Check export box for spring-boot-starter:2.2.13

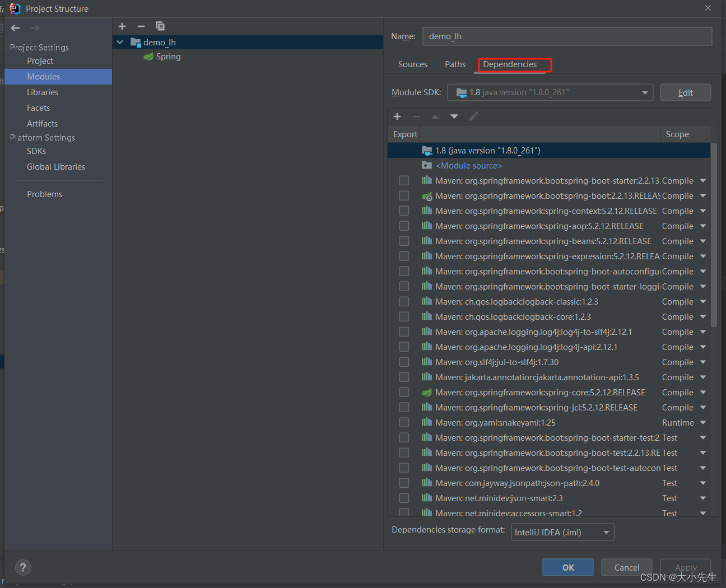pos(404,180)
